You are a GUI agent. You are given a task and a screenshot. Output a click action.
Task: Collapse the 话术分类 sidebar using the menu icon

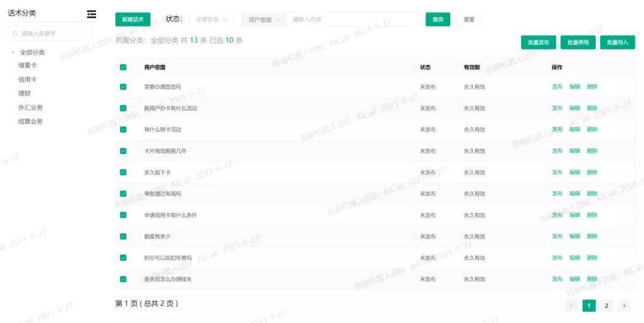coord(91,14)
